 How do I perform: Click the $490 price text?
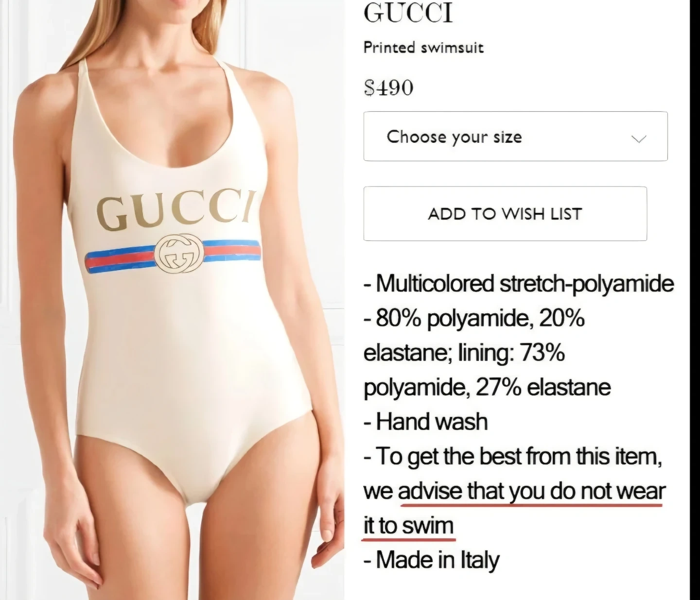(x=388, y=88)
